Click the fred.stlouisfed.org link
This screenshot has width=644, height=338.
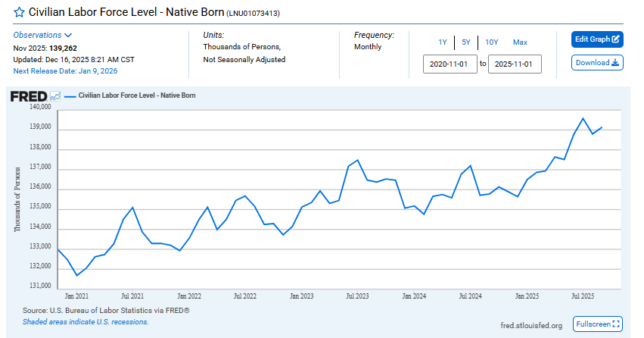[531, 325]
